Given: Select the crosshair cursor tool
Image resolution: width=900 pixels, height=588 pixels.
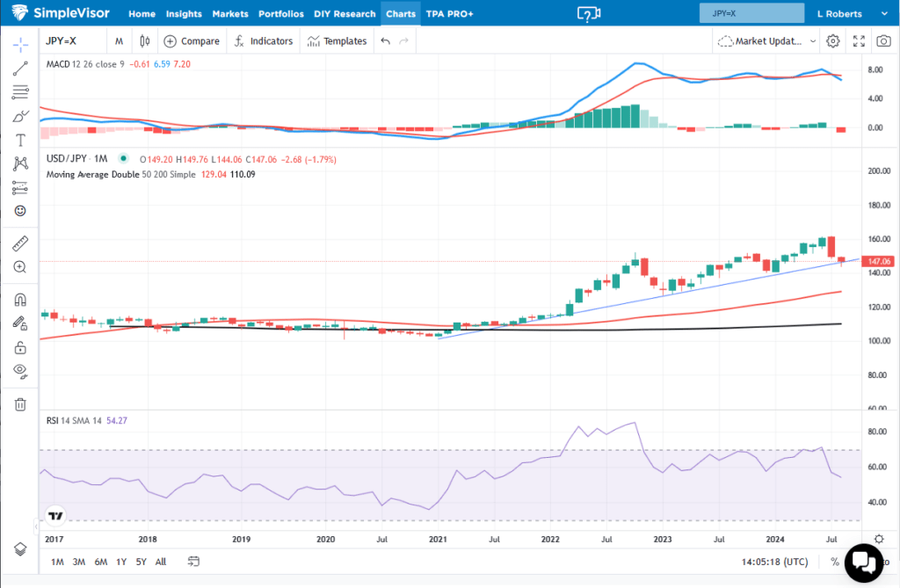Looking at the screenshot, I should point(19,43).
